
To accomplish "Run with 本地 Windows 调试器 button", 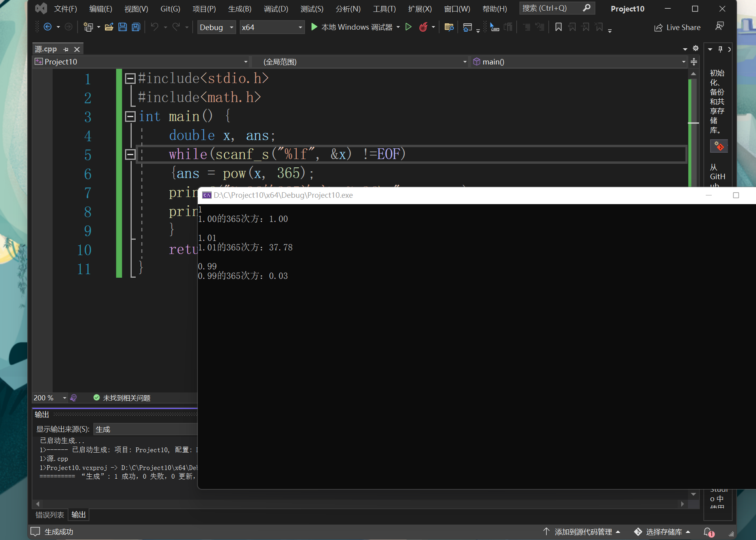I will [x=351, y=27].
